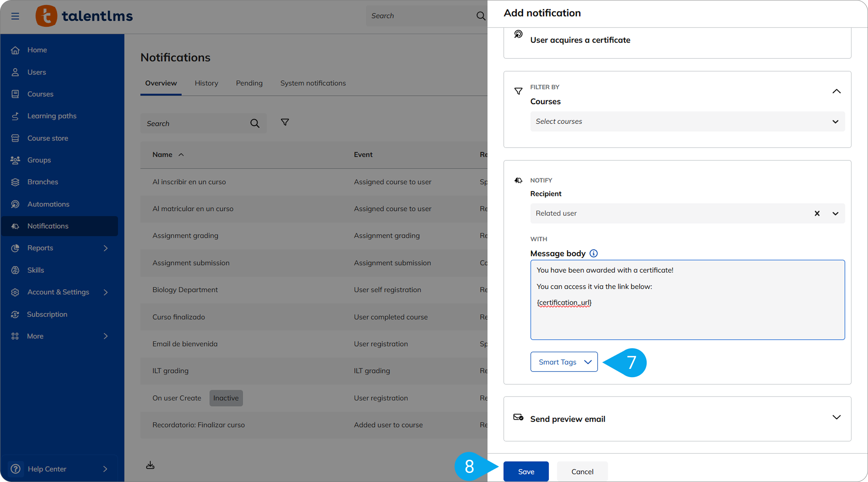Expand the Send preview email section
868x482 pixels.
[x=836, y=418]
